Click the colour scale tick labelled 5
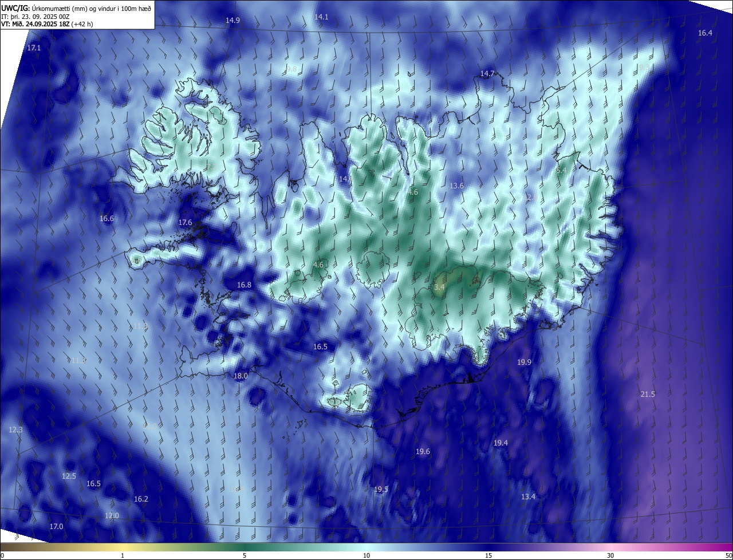733x560 pixels. [x=245, y=555]
